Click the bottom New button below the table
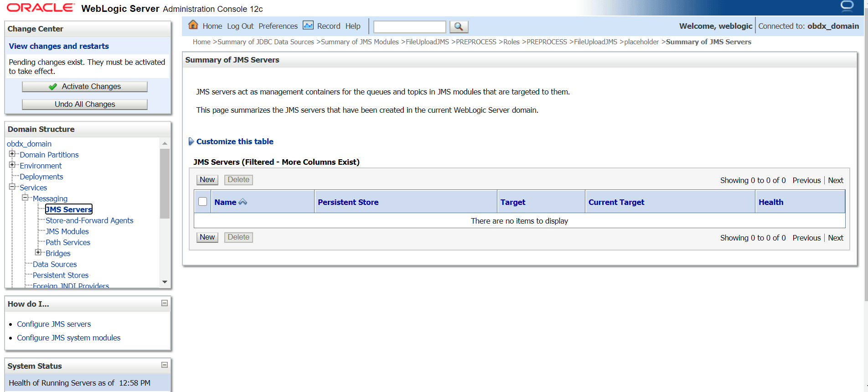This screenshot has width=868, height=392. [x=207, y=237]
